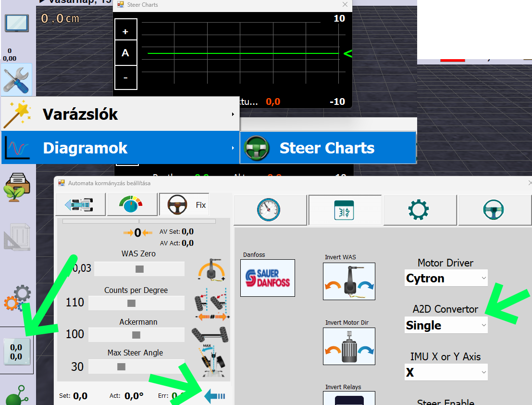532x405 pixels.
Task: Switch to the gauge settings tab
Action: [269, 210]
